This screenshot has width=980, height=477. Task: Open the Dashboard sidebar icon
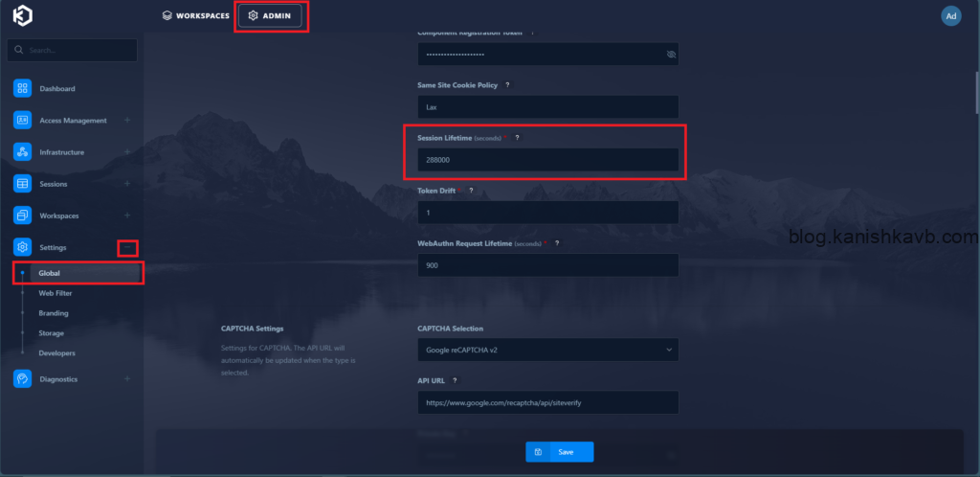pos(23,89)
